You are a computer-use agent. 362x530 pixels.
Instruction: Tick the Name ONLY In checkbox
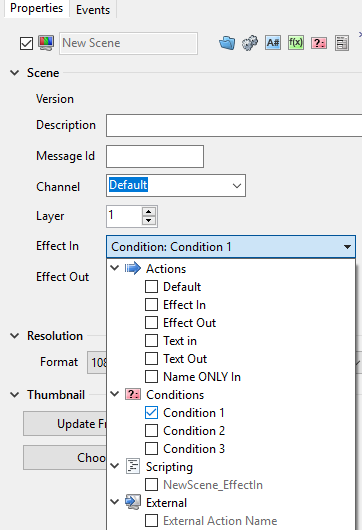point(151,377)
